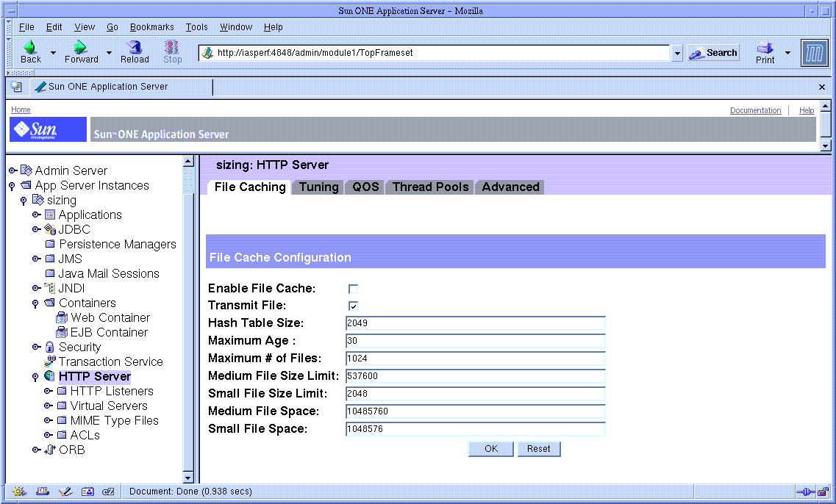Expand the Virtual Servers node

(x=48, y=406)
